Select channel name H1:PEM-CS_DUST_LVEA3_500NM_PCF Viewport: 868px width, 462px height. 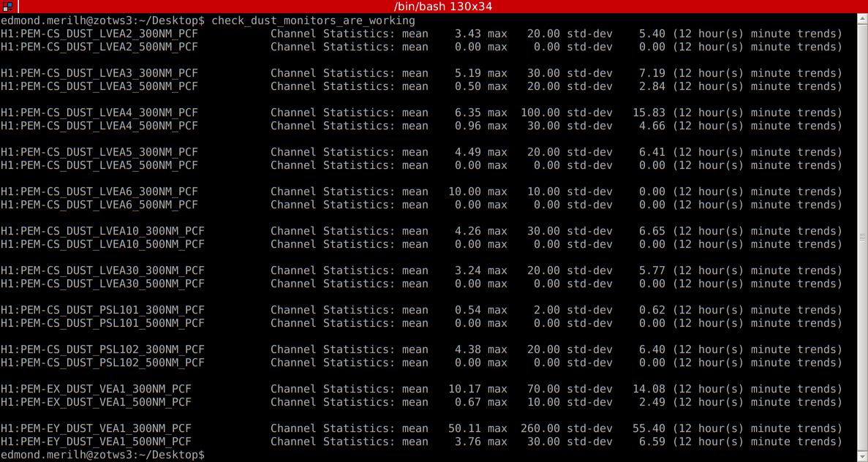point(99,86)
